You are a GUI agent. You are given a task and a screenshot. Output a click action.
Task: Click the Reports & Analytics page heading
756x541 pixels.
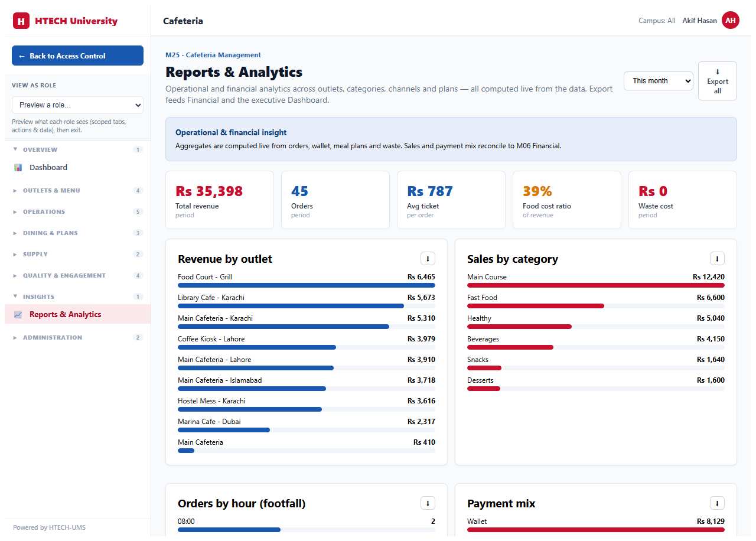click(234, 72)
